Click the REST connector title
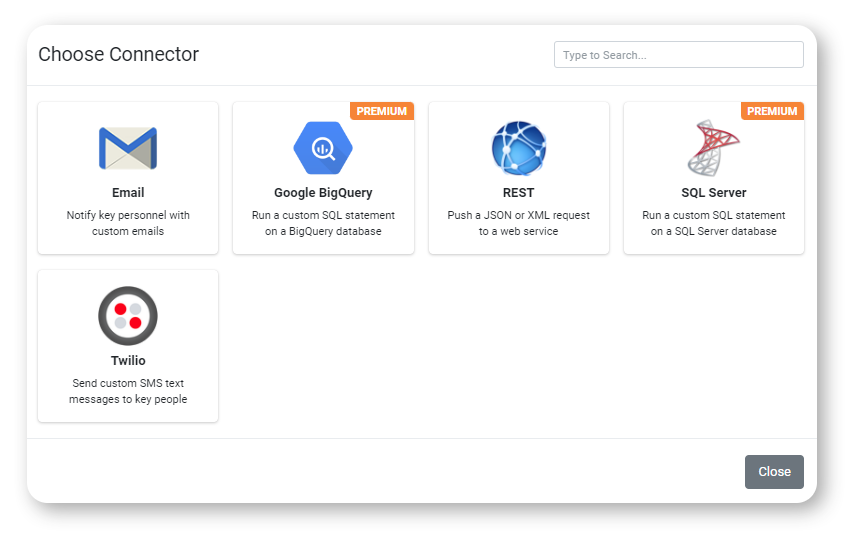Image resolution: width=845 pixels, height=536 pixels. point(518,193)
